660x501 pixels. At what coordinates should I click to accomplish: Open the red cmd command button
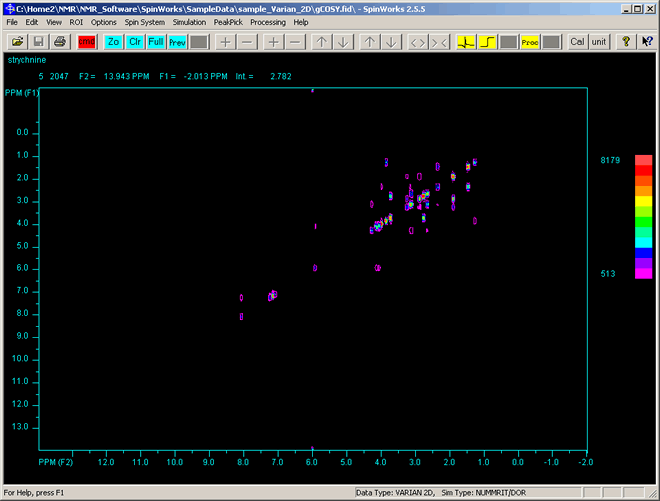(x=87, y=42)
